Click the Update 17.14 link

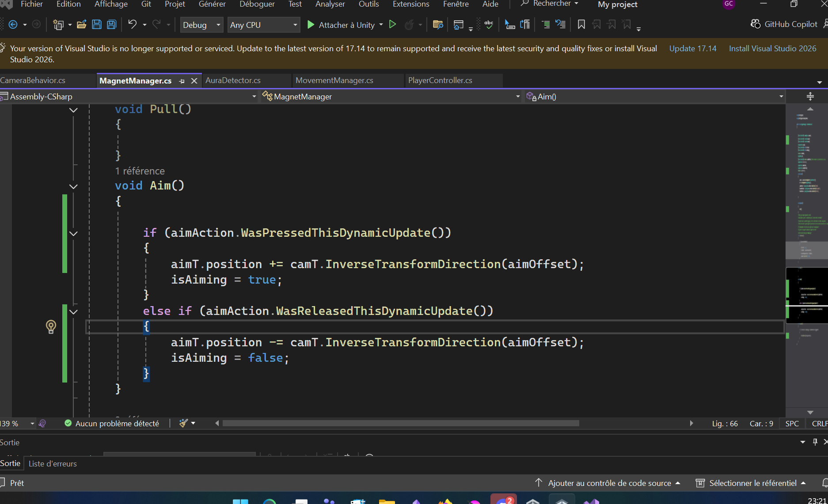(x=692, y=49)
